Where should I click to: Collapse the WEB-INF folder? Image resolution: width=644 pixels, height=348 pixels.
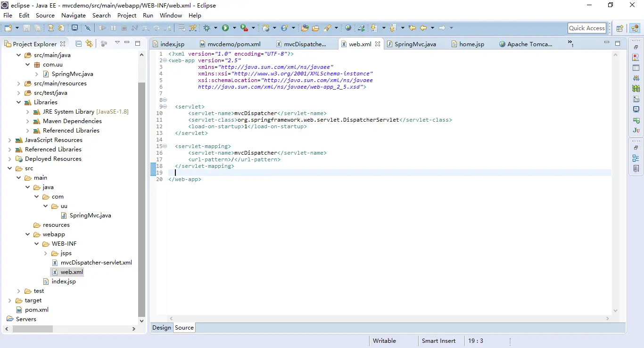pyautogui.click(x=37, y=244)
